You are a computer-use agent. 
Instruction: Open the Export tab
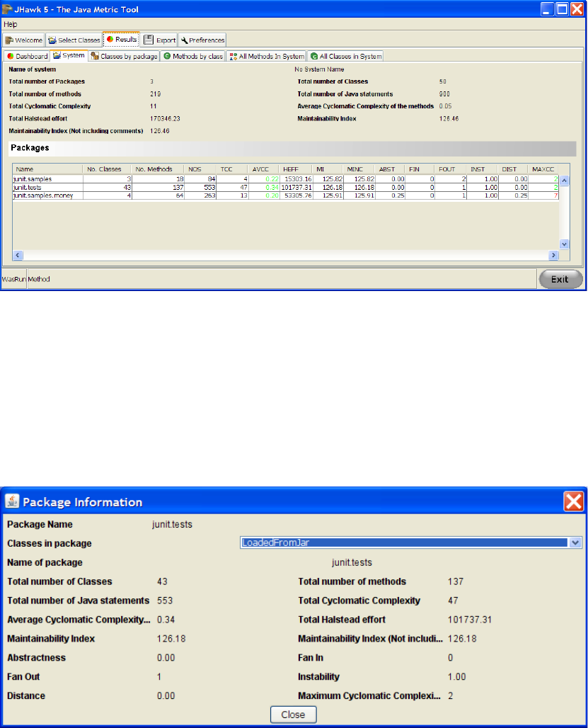click(159, 40)
